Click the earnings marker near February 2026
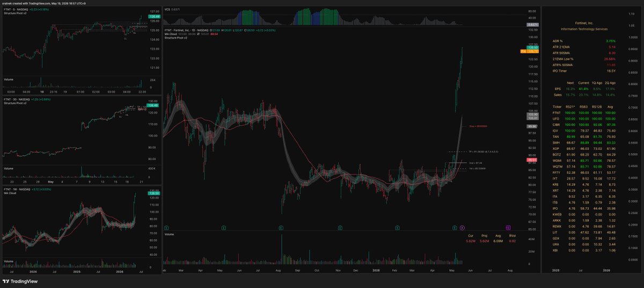The height and width of the screenshot is (288, 644). pyautogui.click(x=397, y=228)
